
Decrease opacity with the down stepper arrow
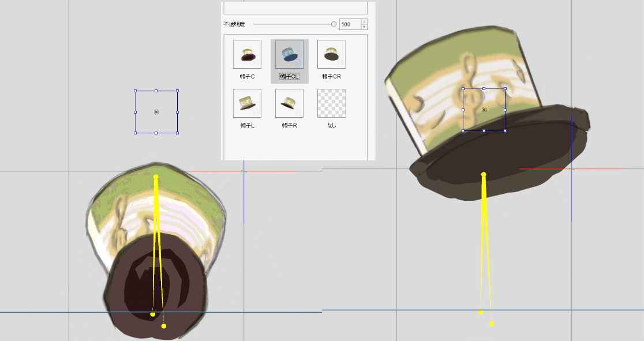click(364, 27)
